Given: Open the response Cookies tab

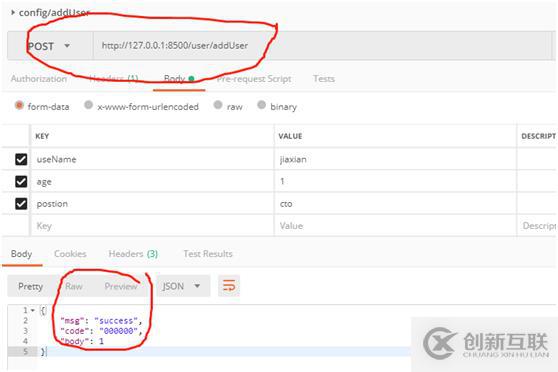Looking at the screenshot, I should pyautogui.click(x=70, y=254).
